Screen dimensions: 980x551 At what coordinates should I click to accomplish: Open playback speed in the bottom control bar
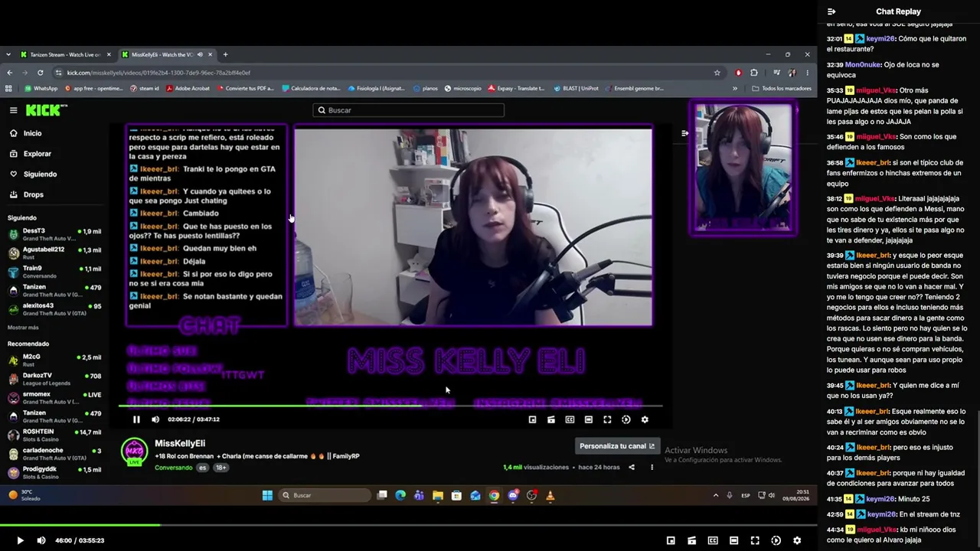[776, 540]
